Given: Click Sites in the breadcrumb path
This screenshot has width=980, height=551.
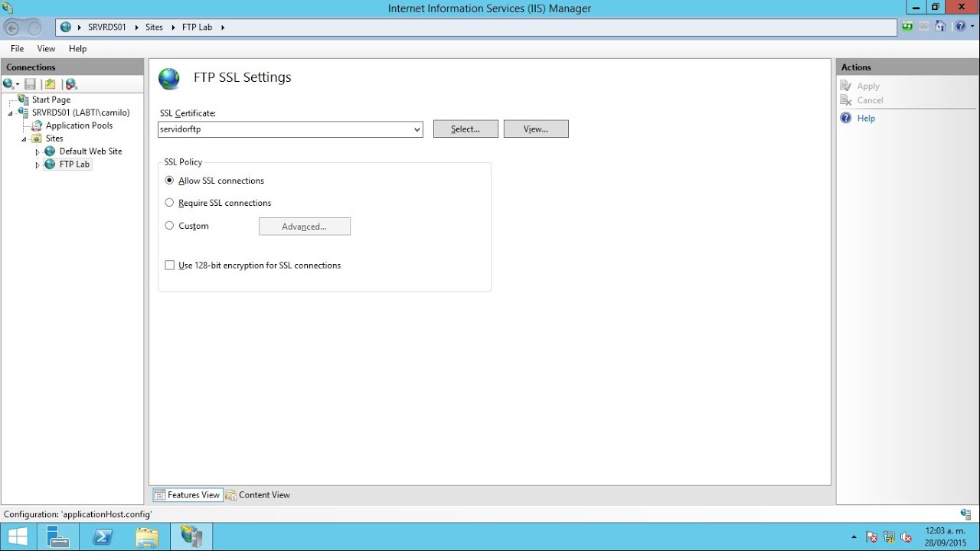Looking at the screenshot, I should pyautogui.click(x=154, y=28).
